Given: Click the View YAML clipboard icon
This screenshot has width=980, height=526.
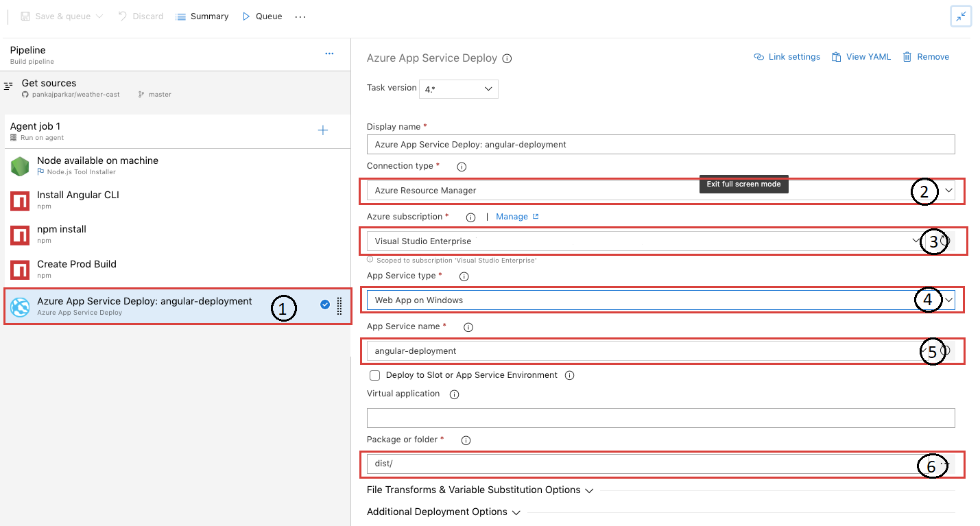Looking at the screenshot, I should [836, 56].
